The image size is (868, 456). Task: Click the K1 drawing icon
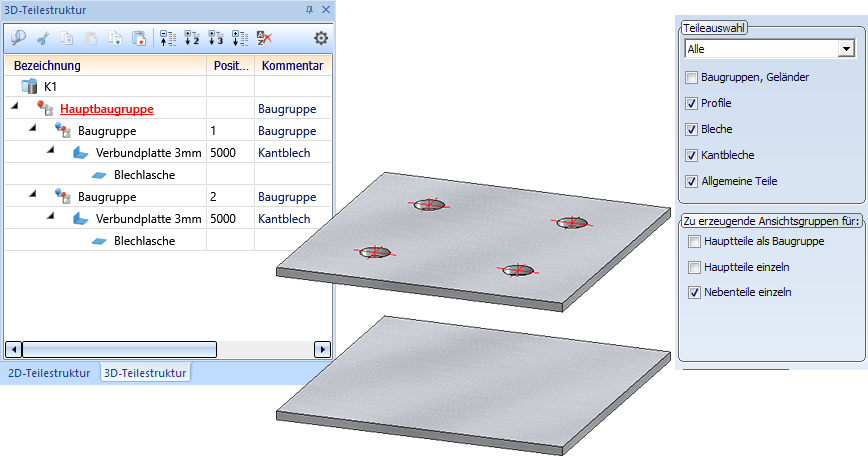pyautogui.click(x=29, y=86)
